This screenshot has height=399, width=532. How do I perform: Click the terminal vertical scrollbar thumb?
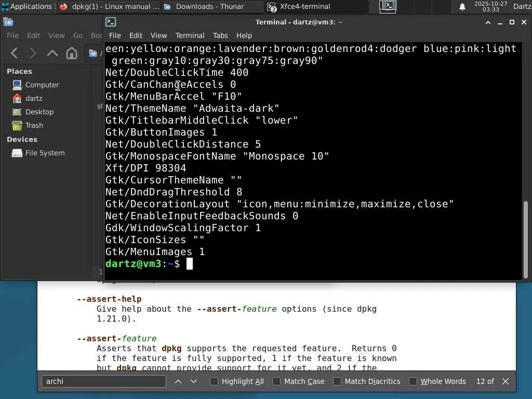526,240
